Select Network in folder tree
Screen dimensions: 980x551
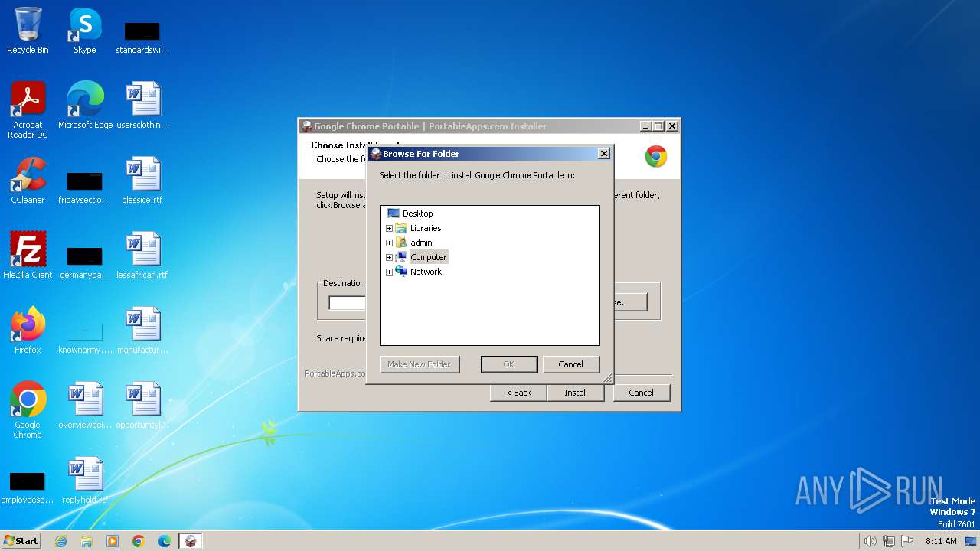pos(426,272)
